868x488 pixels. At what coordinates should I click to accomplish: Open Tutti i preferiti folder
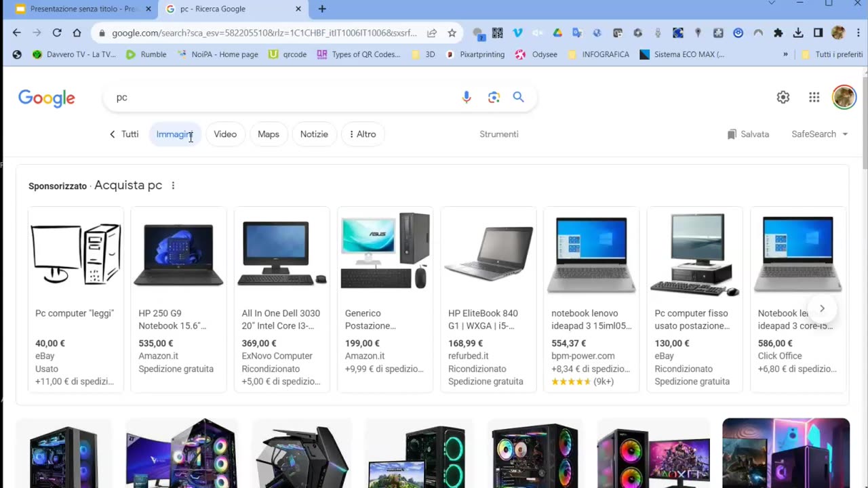831,54
